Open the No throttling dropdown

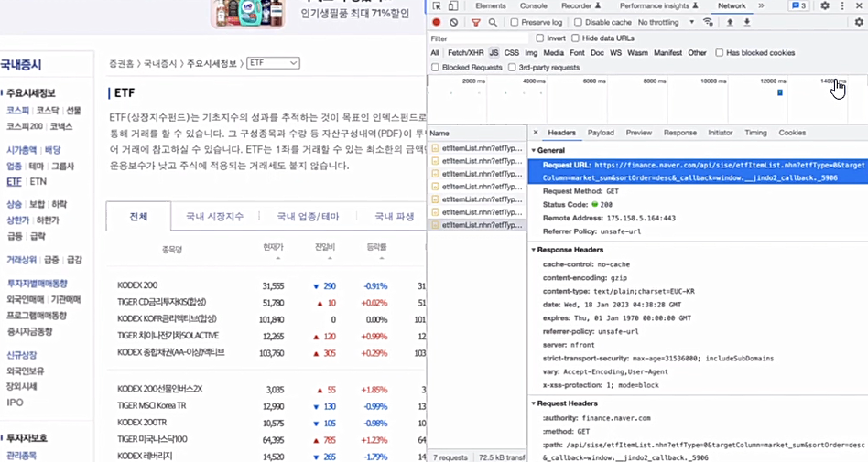coord(666,22)
